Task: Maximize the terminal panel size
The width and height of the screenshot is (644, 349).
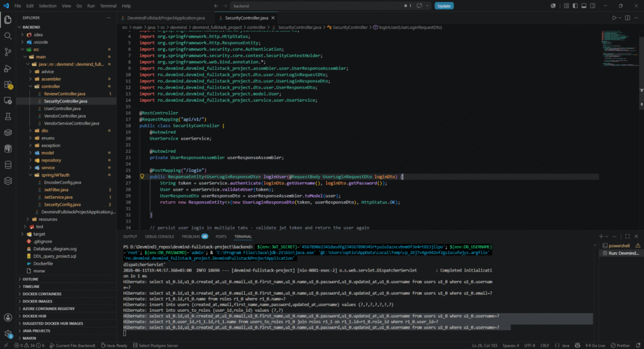Action: click(x=627, y=236)
